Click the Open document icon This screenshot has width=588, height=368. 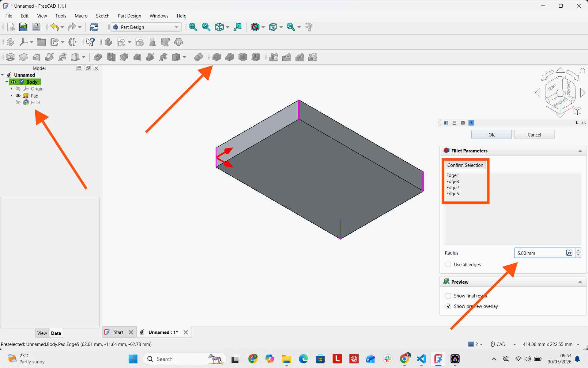(23, 27)
